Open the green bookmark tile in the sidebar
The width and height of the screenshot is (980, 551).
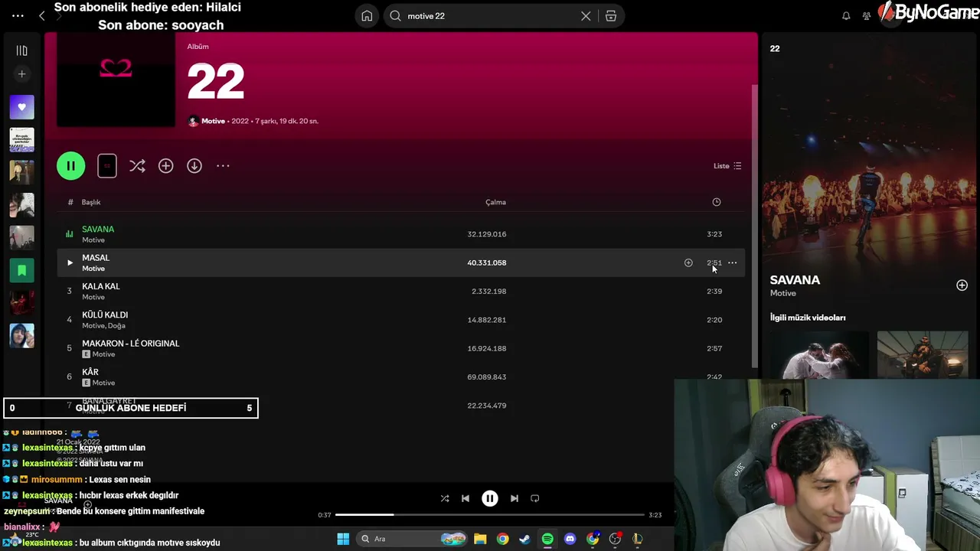(21, 270)
